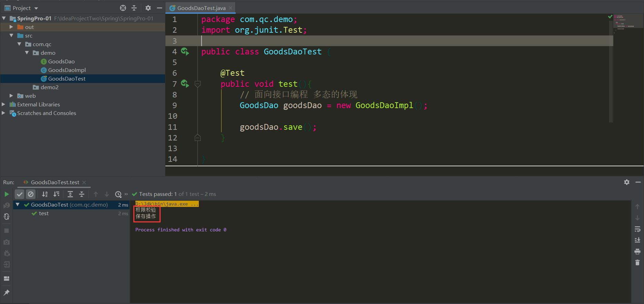Image resolution: width=644 pixels, height=304 pixels.
Task: Click the green Rerun test button
Action: (7, 194)
